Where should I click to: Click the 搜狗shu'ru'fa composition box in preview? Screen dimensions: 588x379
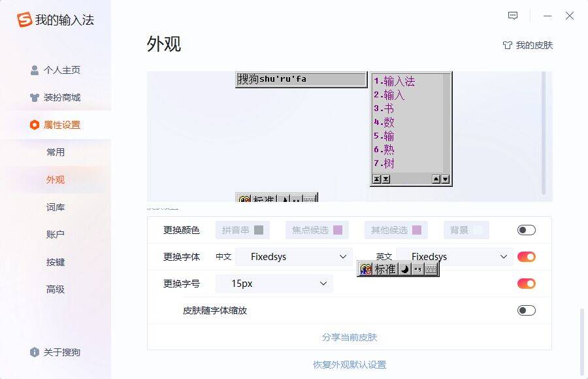coord(301,79)
